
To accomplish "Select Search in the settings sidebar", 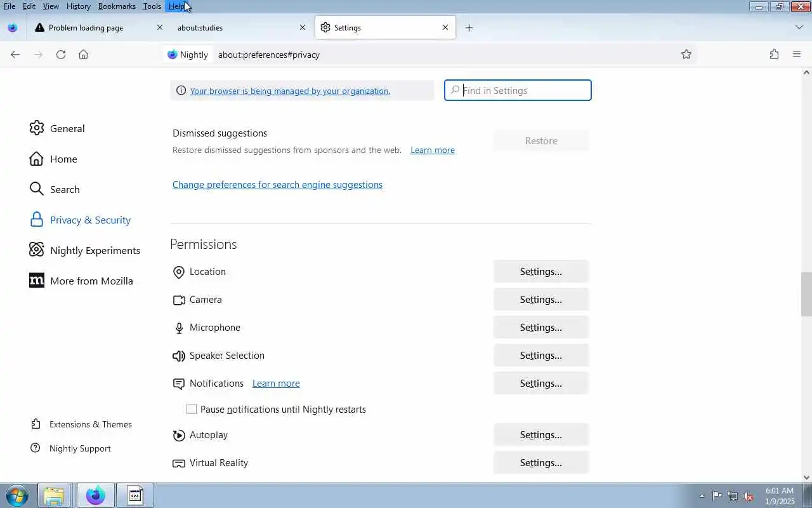I will (x=65, y=189).
